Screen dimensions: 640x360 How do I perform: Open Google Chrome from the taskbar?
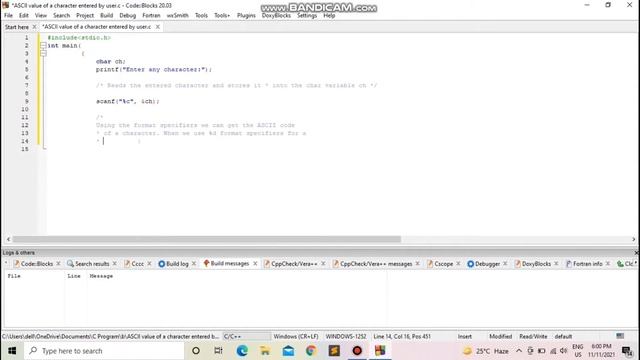pyautogui.click(x=311, y=351)
